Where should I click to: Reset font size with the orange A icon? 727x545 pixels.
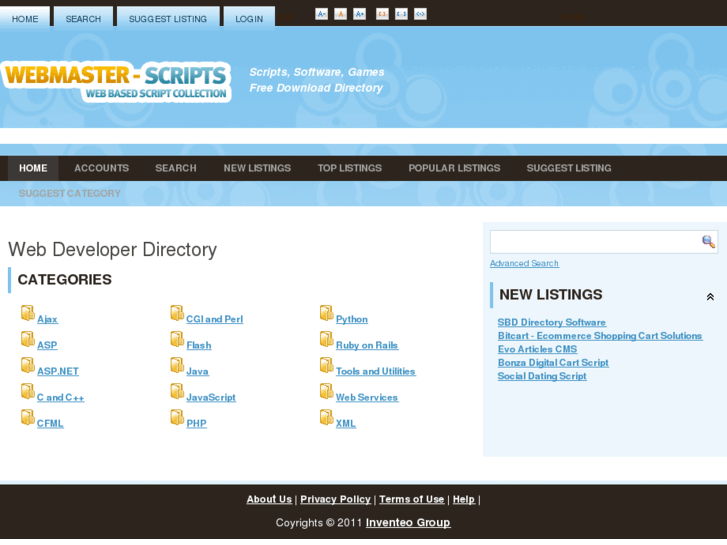click(x=340, y=14)
